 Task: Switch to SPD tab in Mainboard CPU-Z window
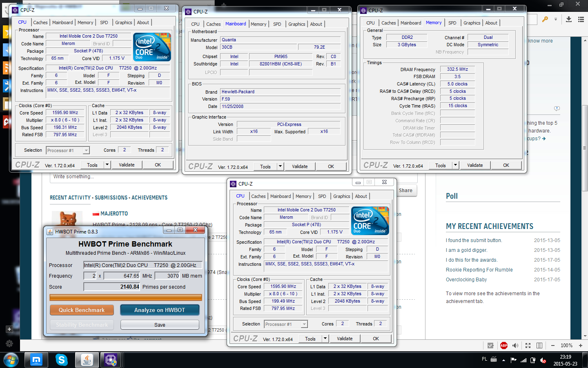click(x=277, y=24)
